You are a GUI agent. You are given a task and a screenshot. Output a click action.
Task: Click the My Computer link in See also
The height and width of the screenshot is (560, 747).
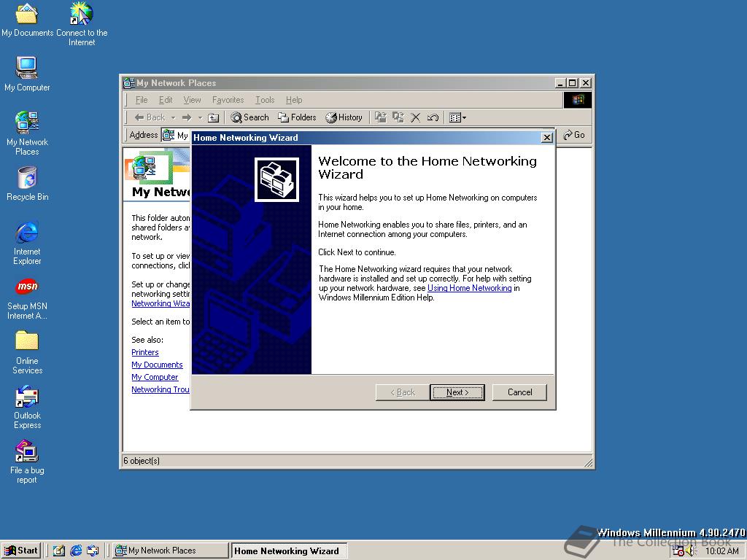click(x=155, y=377)
